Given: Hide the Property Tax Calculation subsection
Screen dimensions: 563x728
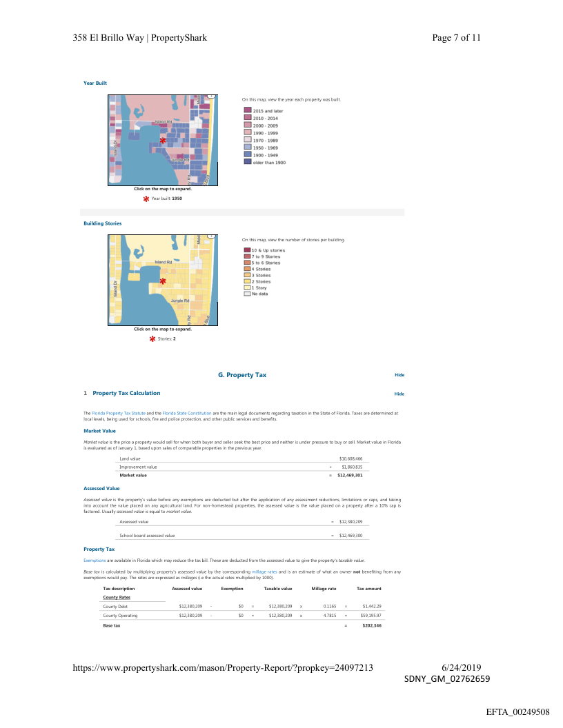Looking at the screenshot, I should [x=399, y=394].
